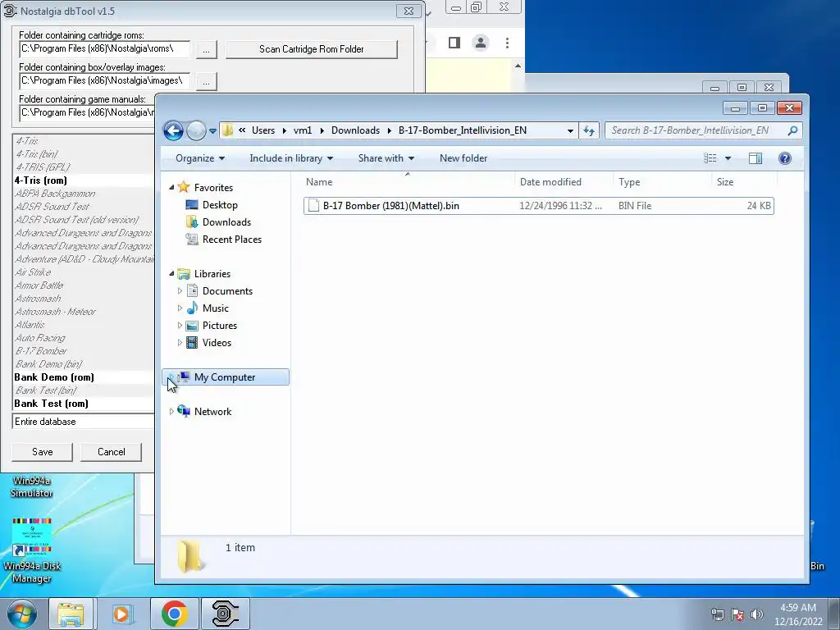Screen dimensions: 840x630
Task: Click the Chrome profile avatar icon
Action: click(481, 43)
